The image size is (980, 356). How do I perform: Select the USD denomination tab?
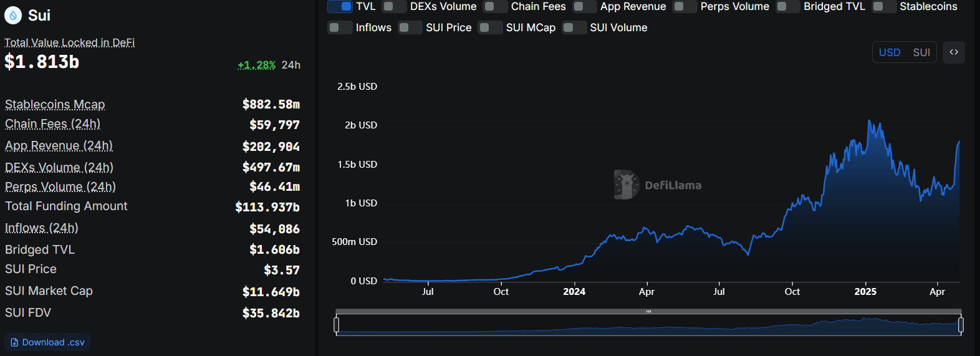click(x=889, y=52)
